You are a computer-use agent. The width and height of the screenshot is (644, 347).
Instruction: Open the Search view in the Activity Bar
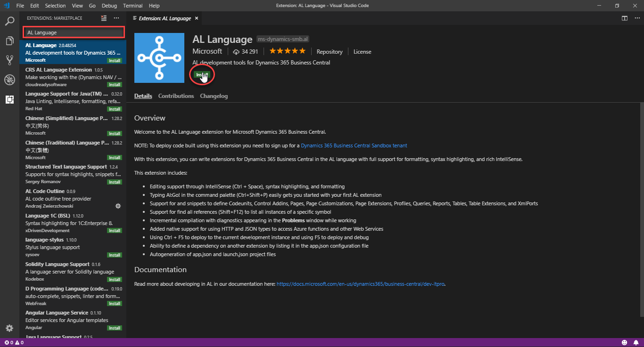click(x=9, y=21)
